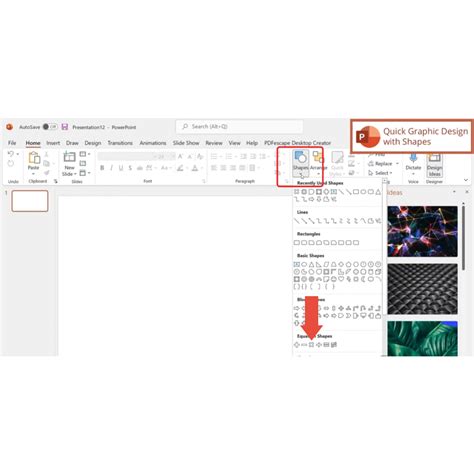Select the Right Triangle in Basic Shapes

point(319,264)
